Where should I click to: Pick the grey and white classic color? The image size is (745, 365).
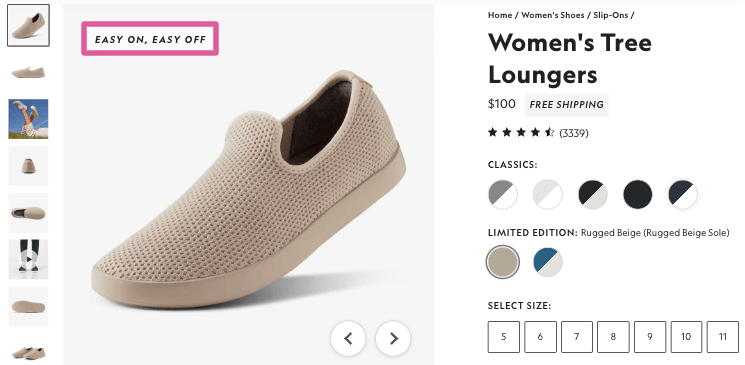point(503,194)
